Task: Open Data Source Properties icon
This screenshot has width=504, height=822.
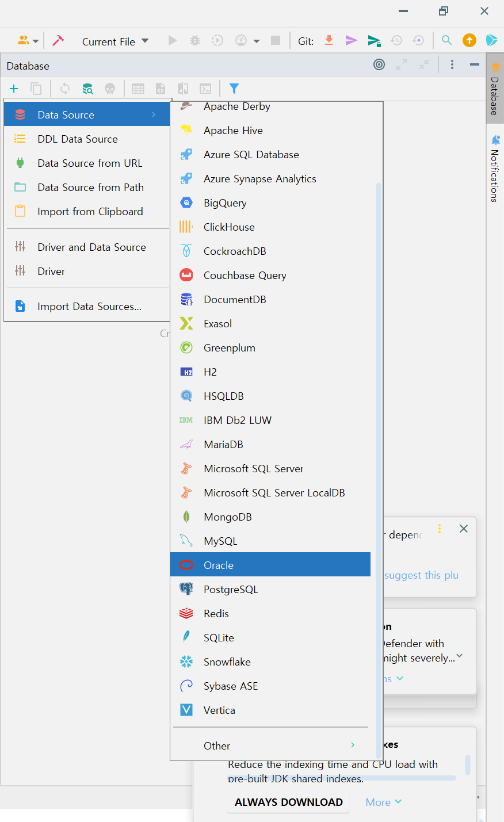Action: point(87,89)
